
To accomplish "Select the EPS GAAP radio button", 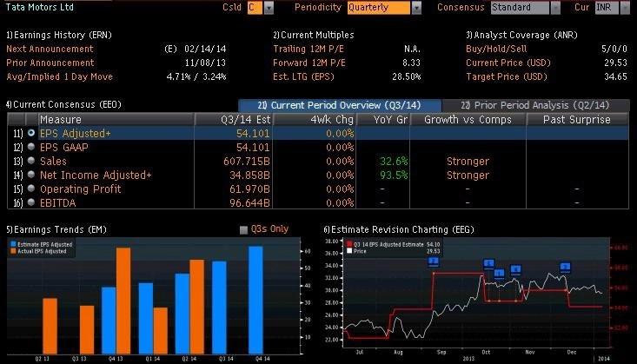I will click(x=31, y=147).
